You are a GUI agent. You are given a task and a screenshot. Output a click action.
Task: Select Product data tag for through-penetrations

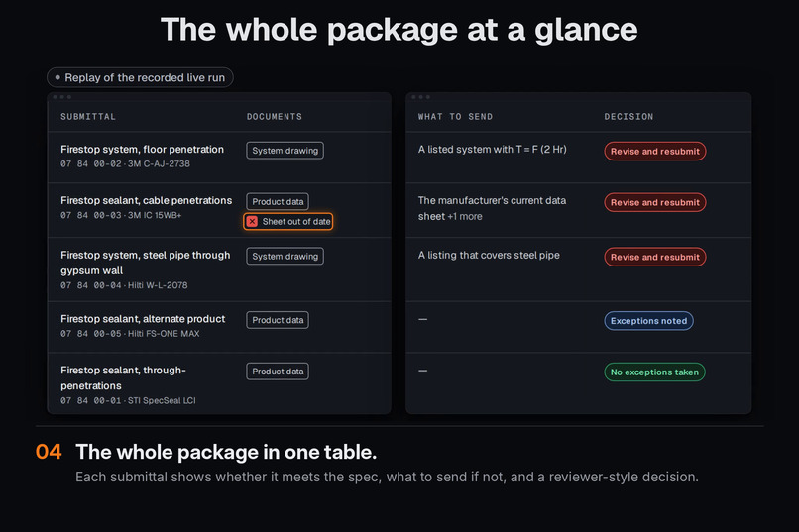click(278, 372)
